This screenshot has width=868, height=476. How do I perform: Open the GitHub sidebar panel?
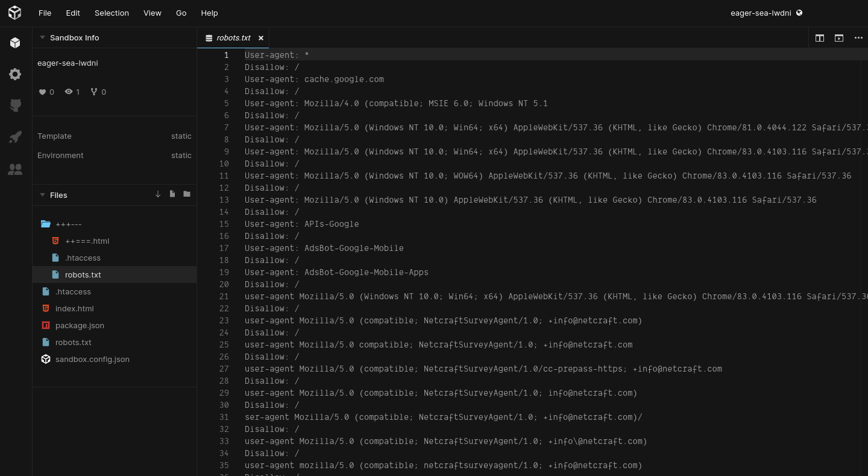coord(15,106)
